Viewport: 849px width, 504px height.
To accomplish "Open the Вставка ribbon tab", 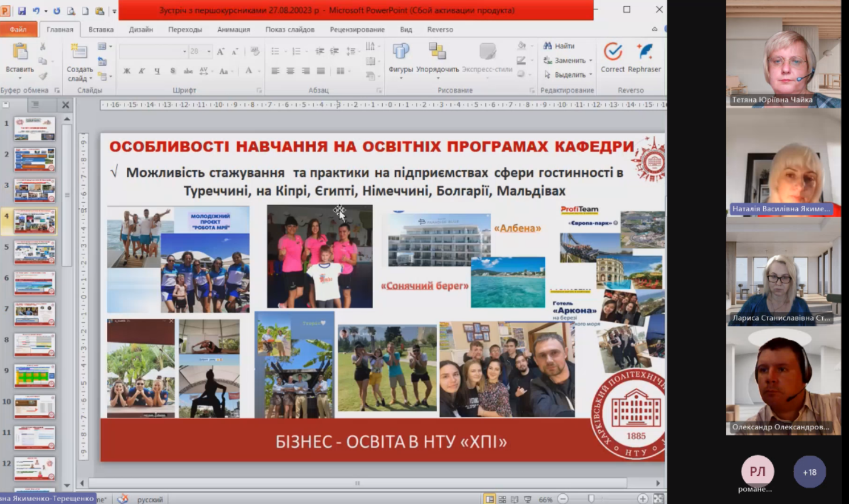I will point(101,30).
